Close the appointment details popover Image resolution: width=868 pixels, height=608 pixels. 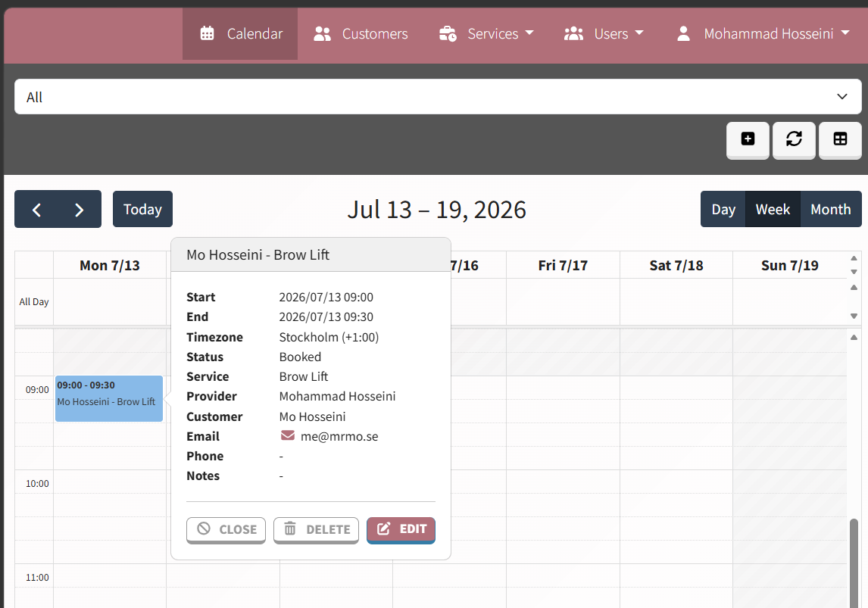[226, 529]
